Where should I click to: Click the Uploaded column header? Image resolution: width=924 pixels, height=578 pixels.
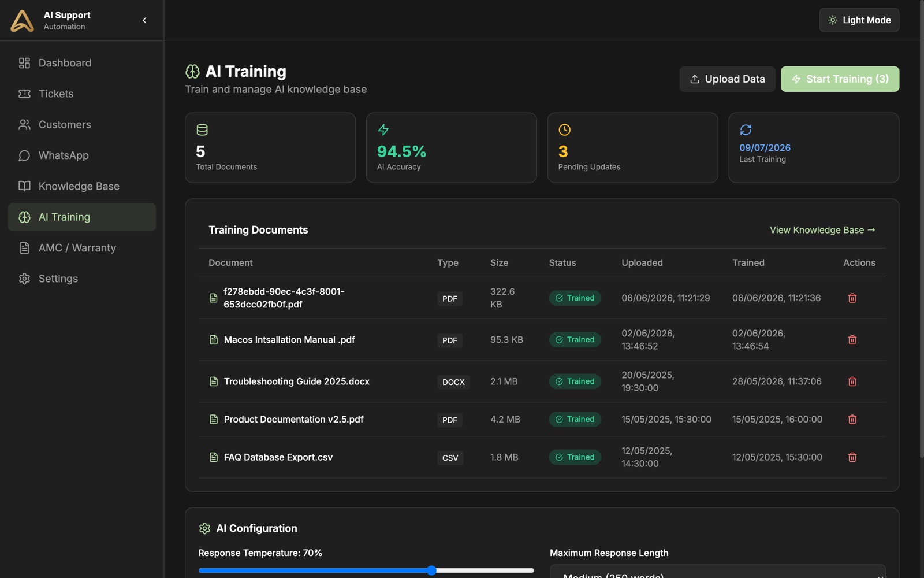coord(642,262)
